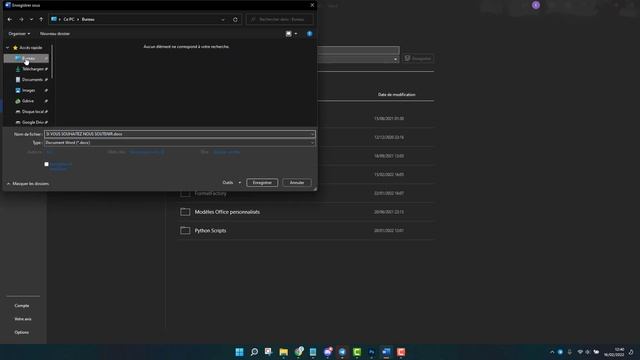Focus the Rechercher dans Bureau search box

pos(280,19)
